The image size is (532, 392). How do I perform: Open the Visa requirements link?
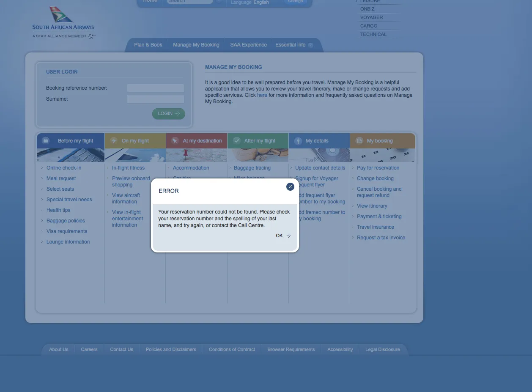(67, 231)
